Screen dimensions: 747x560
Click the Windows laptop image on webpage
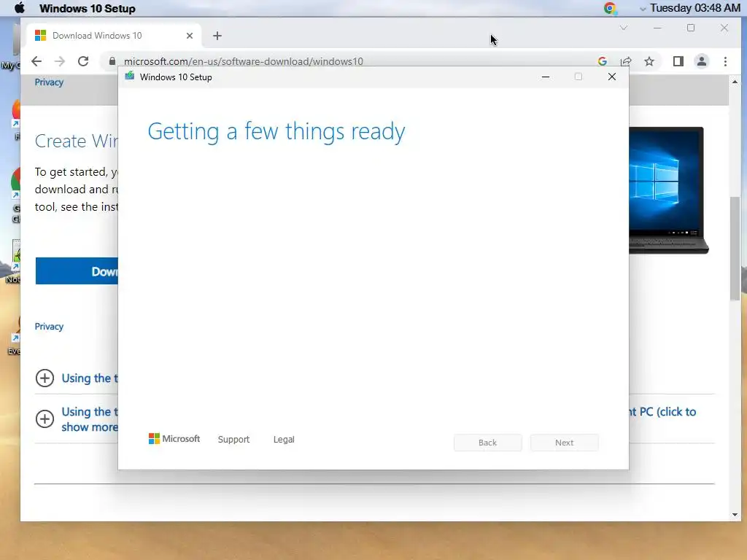pos(668,190)
